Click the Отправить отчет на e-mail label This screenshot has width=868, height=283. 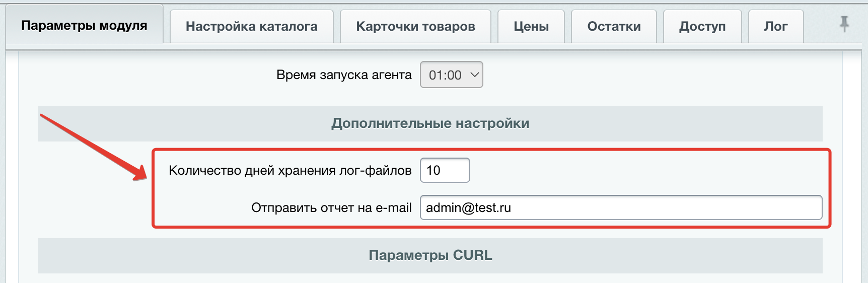331,208
